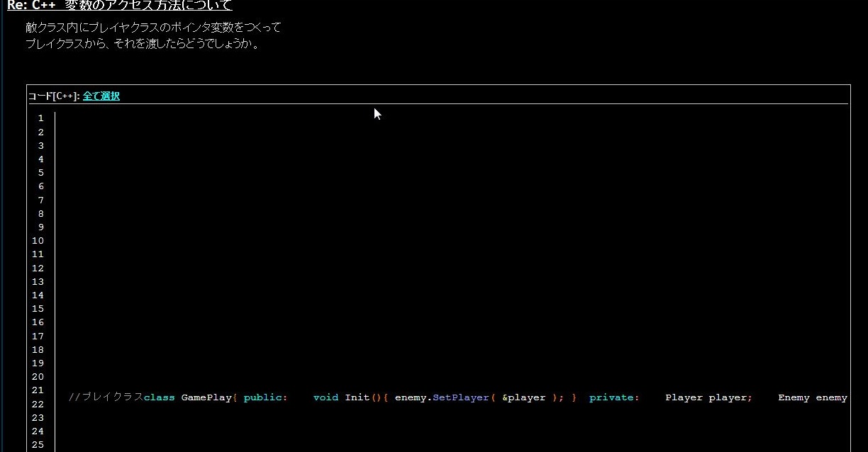The width and height of the screenshot is (868, 452).
Task: Click the "void" keyword in the code
Action: coord(325,397)
